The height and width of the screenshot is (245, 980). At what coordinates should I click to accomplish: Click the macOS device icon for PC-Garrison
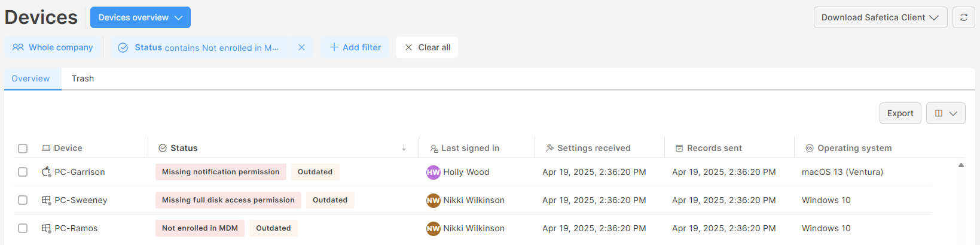click(x=46, y=172)
